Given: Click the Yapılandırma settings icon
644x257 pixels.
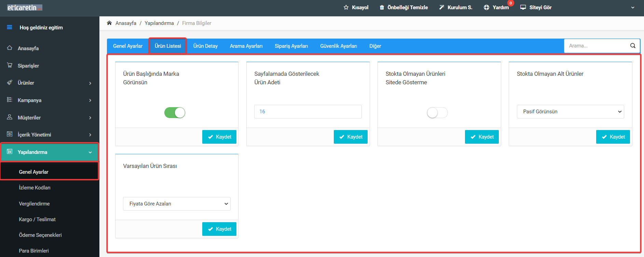Looking at the screenshot, I should [x=10, y=152].
